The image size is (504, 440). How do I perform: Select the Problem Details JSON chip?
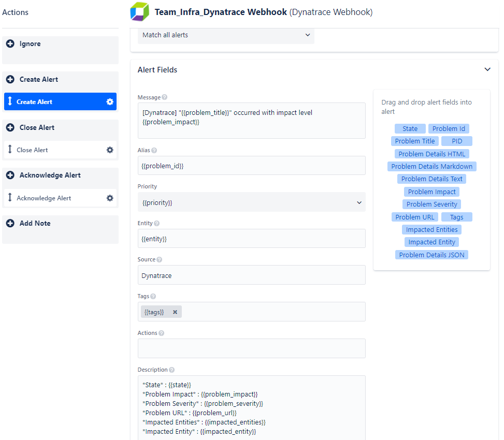click(x=431, y=255)
